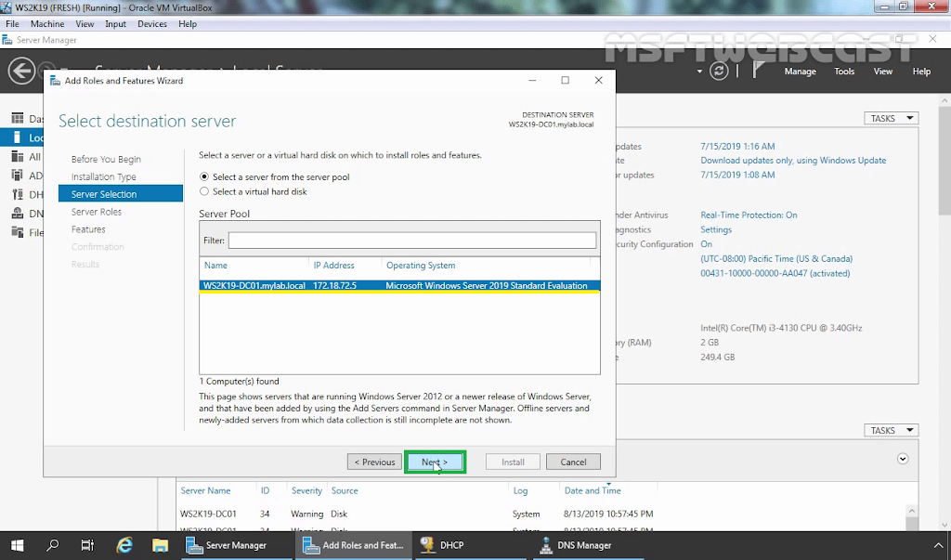Choose 'Select a virtual hard disk' option
The image size is (951, 560).
[x=204, y=191]
